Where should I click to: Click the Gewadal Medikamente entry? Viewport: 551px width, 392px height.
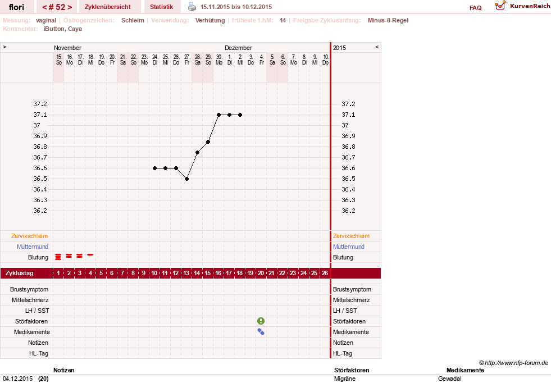coord(449,379)
